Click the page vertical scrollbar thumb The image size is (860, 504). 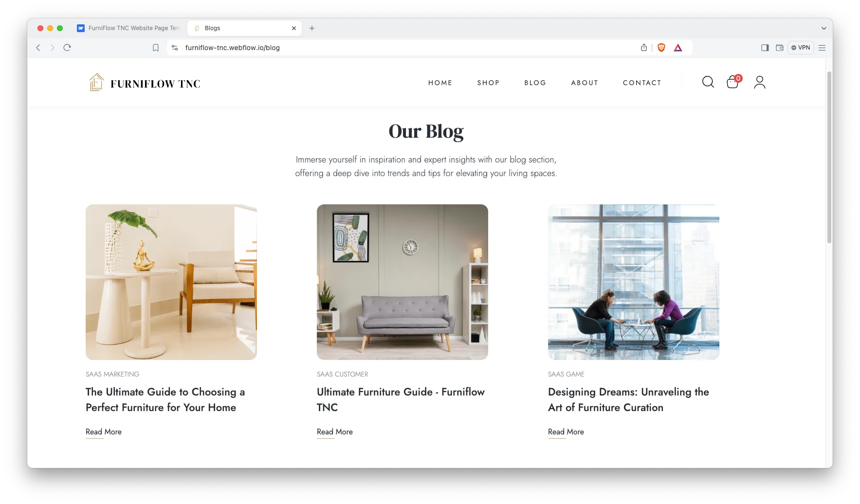click(829, 157)
